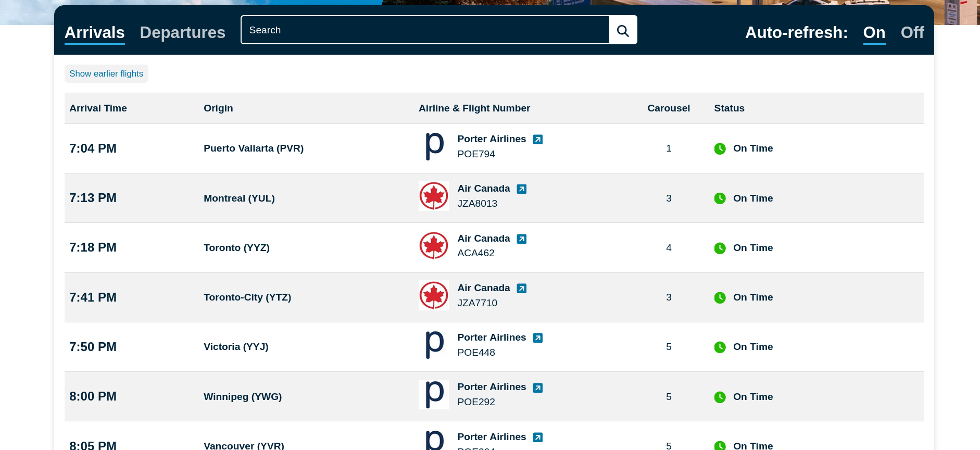Switch to the Arrivals tab
The width and height of the screenshot is (980, 450).
(94, 32)
